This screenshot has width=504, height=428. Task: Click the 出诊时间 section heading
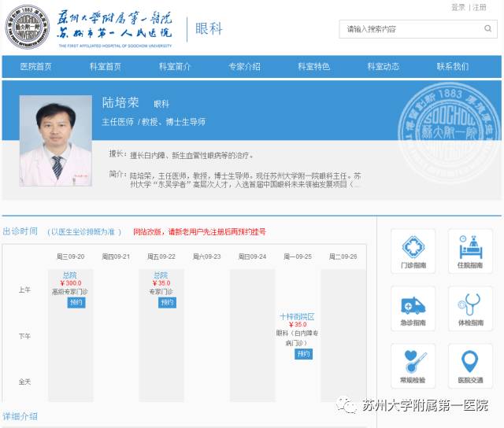(20, 231)
